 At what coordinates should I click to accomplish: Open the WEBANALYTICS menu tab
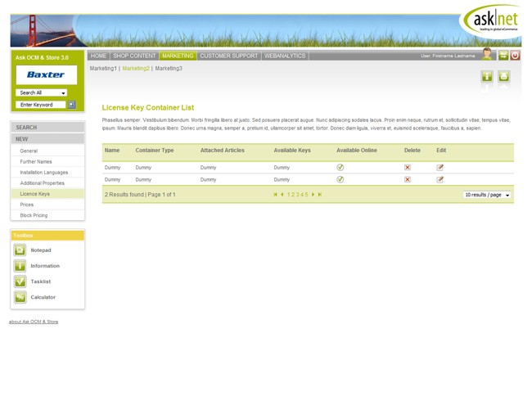[285, 56]
